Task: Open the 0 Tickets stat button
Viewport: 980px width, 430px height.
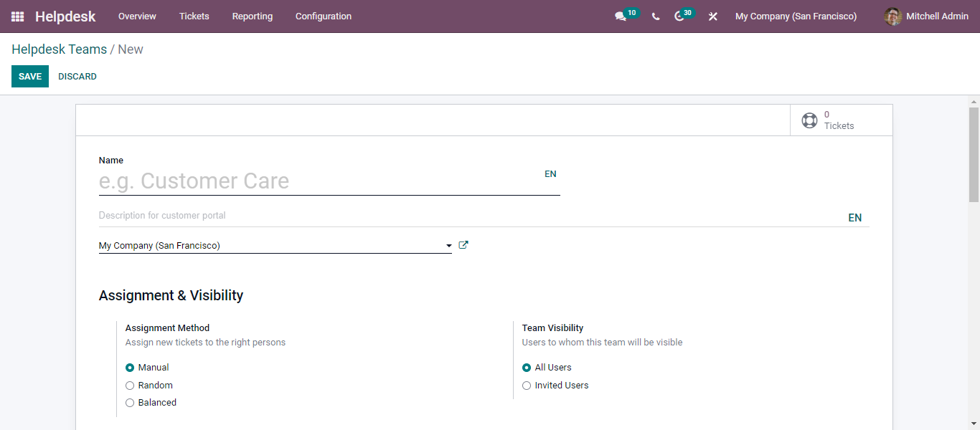Action: point(842,120)
